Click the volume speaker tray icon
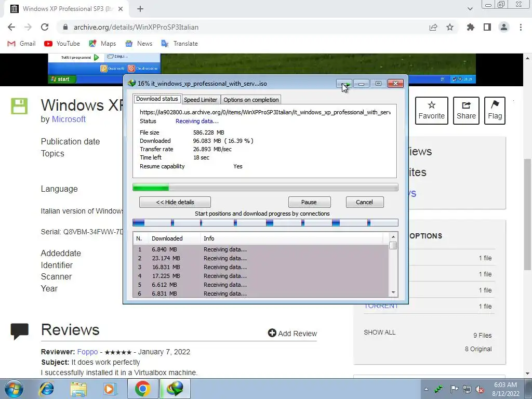 480,389
